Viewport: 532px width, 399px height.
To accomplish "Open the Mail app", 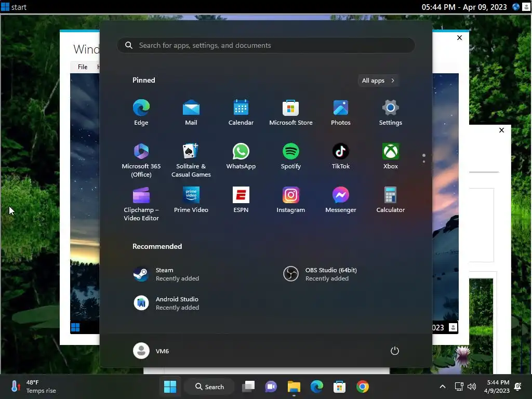I will [191, 113].
